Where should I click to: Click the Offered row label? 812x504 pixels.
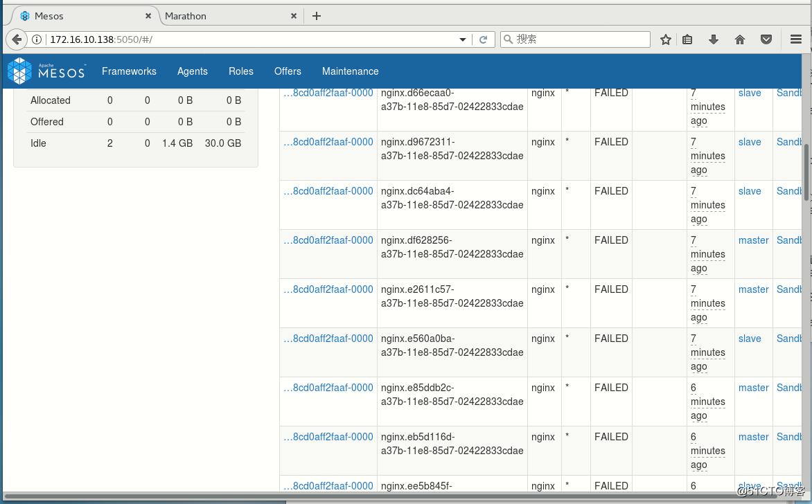(46, 122)
